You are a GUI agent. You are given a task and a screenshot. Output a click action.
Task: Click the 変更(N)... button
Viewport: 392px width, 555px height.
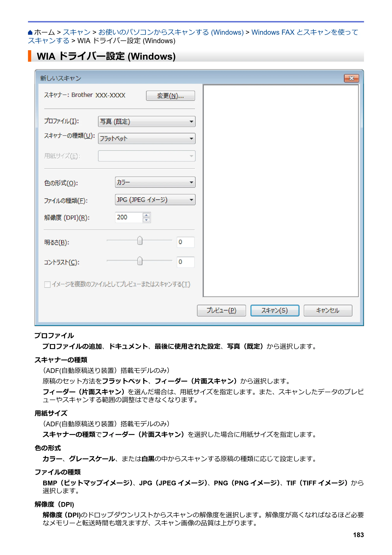pyautogui.click(x=171, y=96)
